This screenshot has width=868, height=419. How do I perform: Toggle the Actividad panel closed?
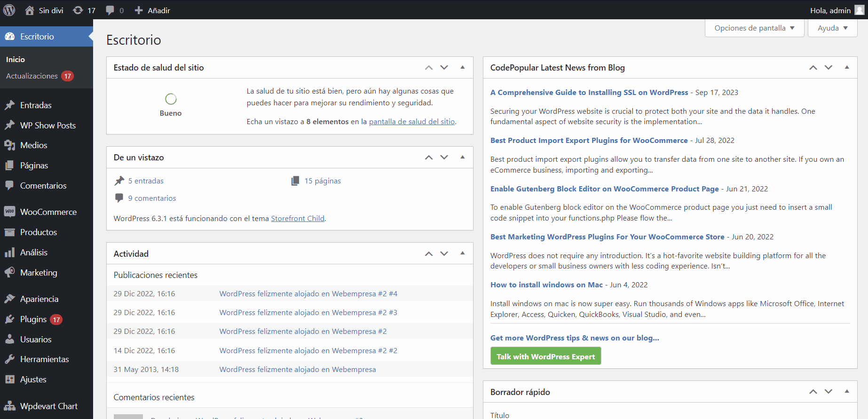click(462, 253)
